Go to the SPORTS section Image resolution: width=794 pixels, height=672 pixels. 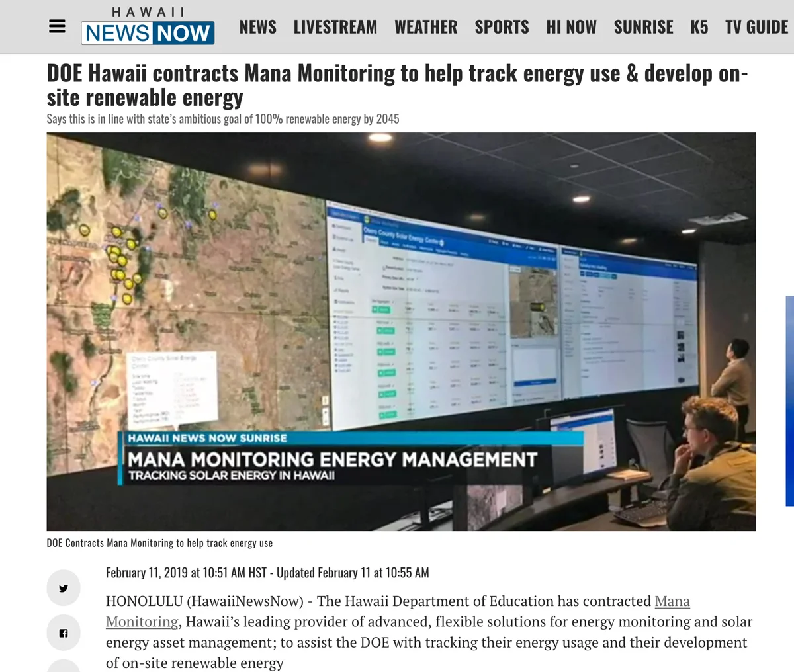[502, 27]
